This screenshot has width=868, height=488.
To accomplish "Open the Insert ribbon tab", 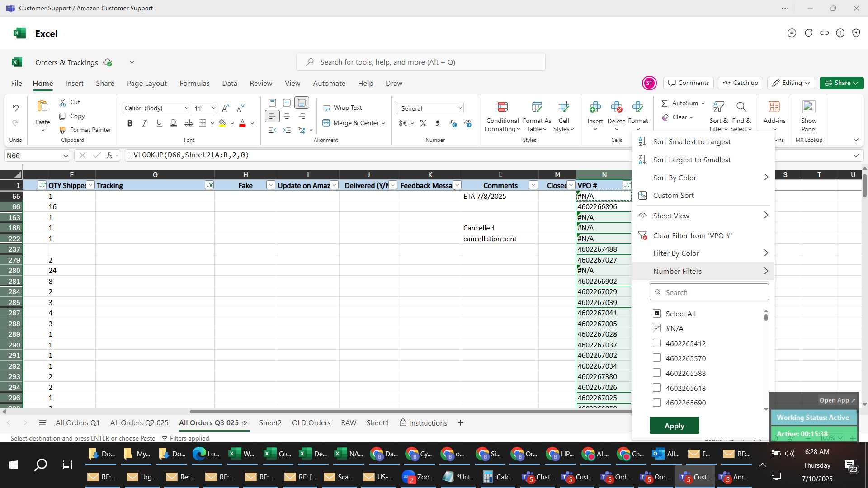I will coord(74,84).
